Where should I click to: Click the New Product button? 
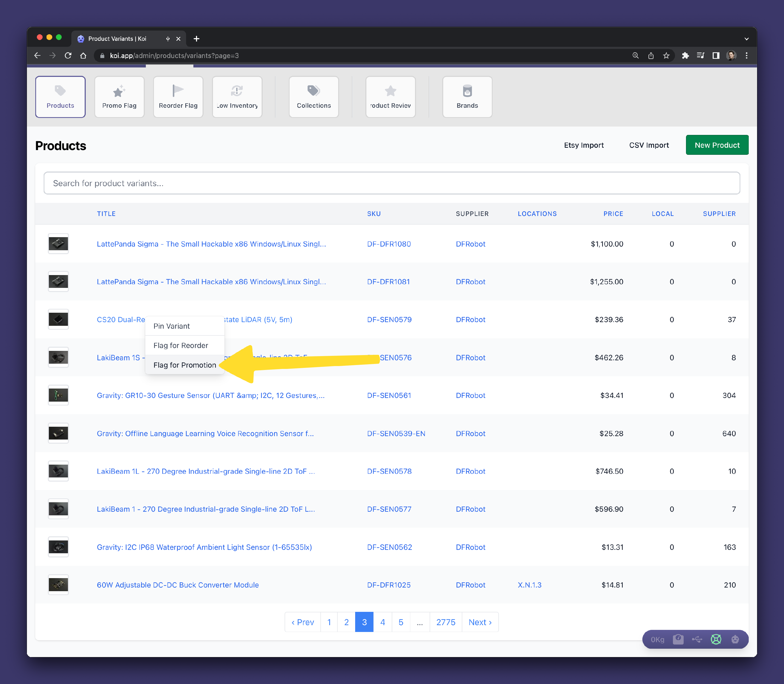(x=717, y=145)
